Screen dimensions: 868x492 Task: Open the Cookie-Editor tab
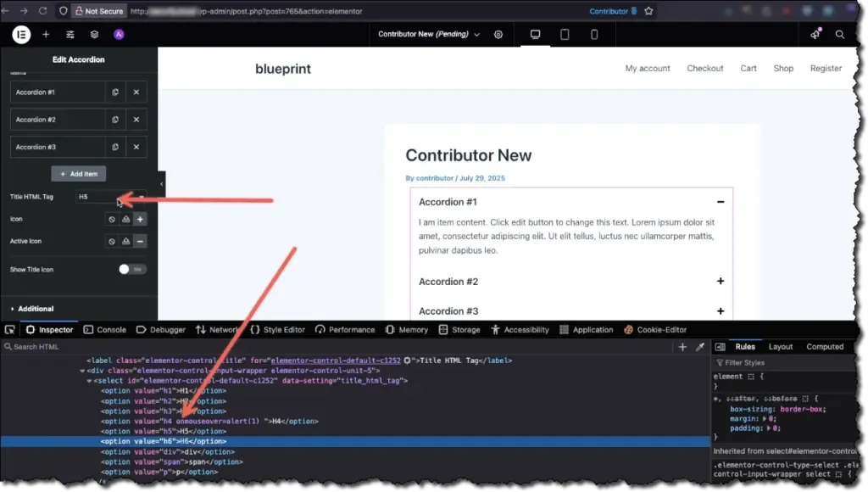click(655, 330)
